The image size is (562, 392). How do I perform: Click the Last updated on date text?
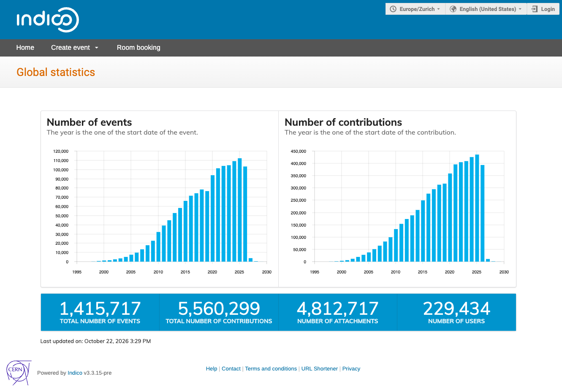pyautogui.click(x=95, y=341)
